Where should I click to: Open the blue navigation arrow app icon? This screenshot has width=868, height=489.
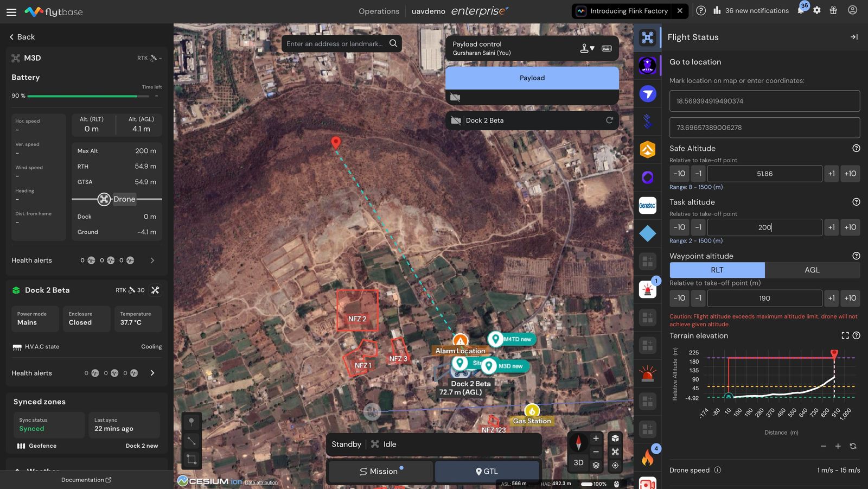(x=648, y=94)
